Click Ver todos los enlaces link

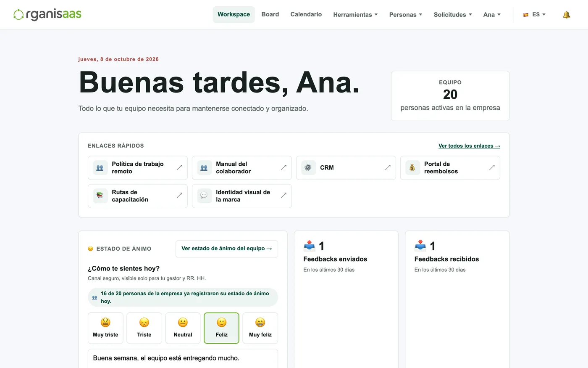tap(469, 146)
